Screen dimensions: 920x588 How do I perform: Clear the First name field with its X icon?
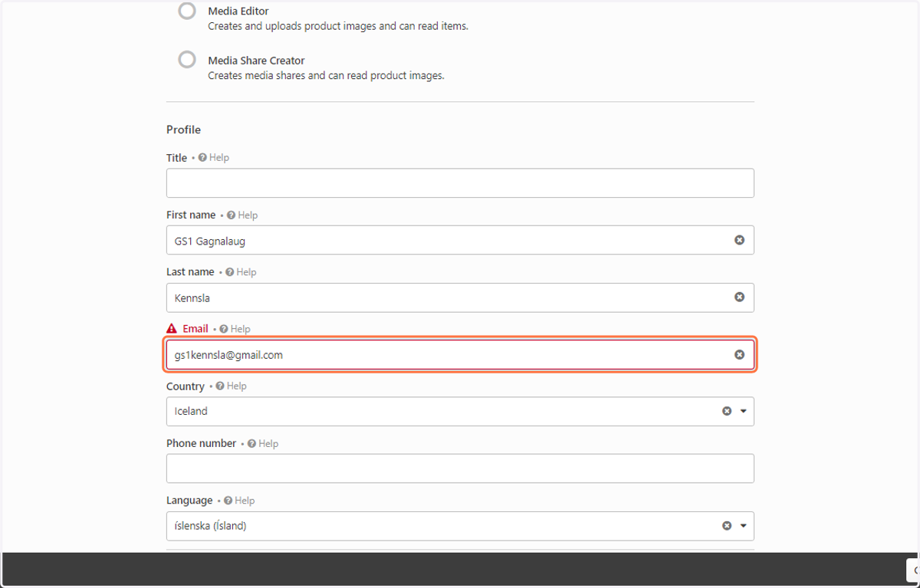pos(739,240)
